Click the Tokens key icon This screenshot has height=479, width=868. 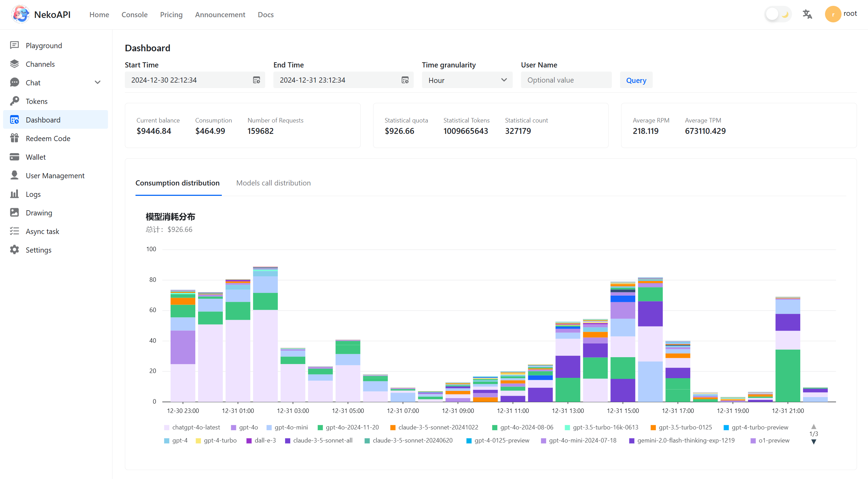[x=14, y=101]
